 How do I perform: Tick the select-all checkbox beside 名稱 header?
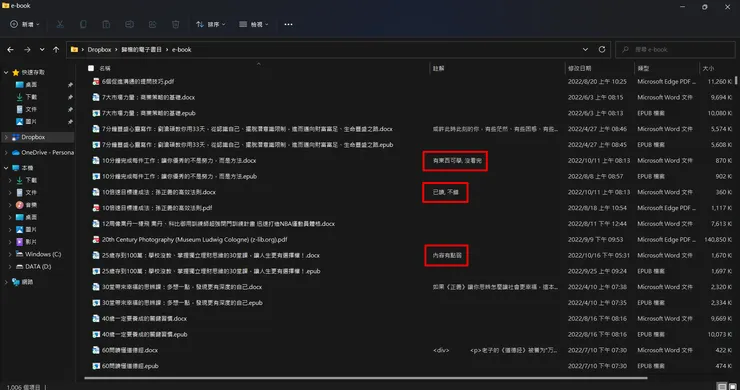point(91,68)
